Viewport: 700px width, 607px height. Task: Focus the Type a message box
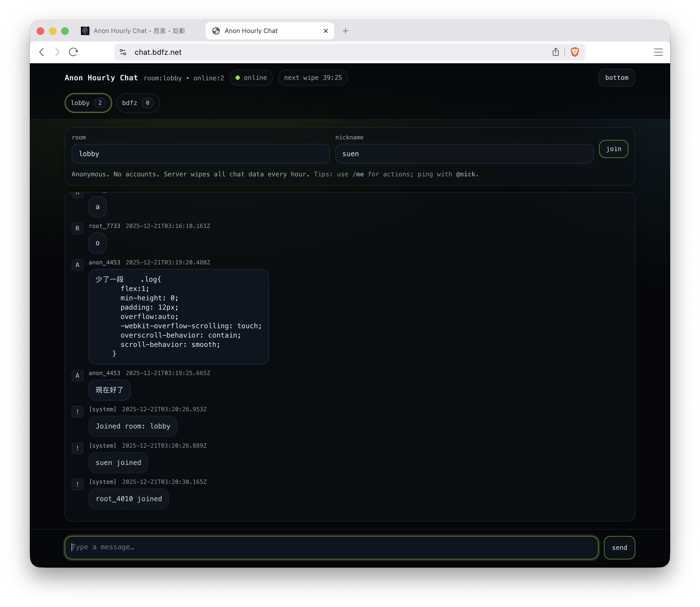pos(331,547)
